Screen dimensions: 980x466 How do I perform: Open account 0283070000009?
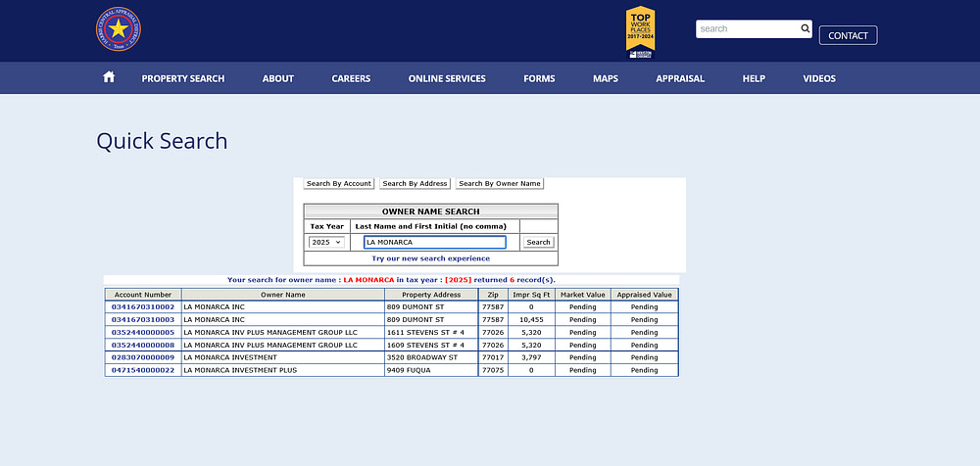(143, 357)
